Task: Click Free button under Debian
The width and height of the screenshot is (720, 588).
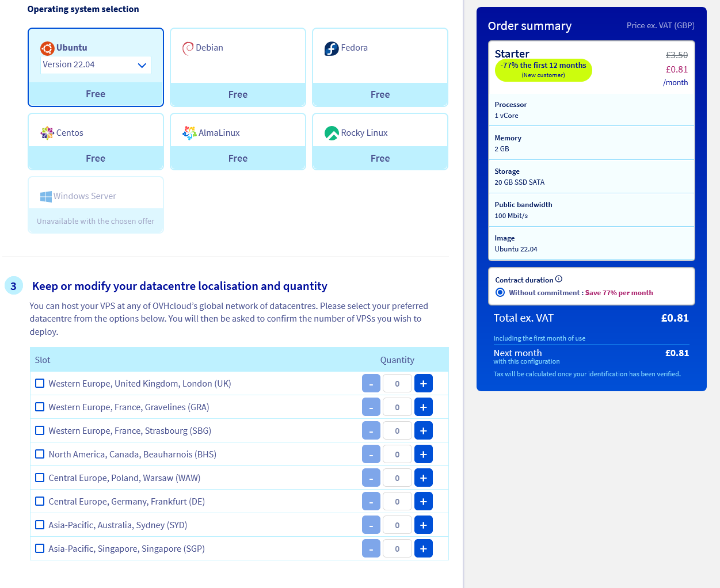Action: click(238, 94)
